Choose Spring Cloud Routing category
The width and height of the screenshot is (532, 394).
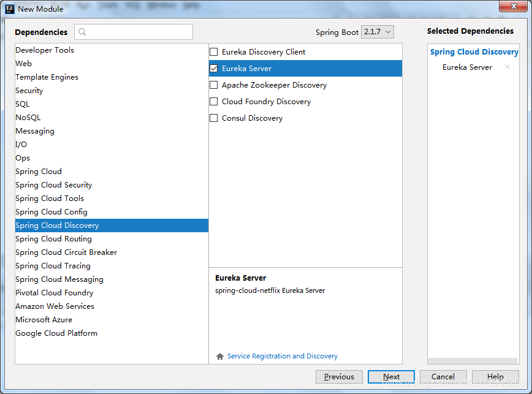(112, 239)
